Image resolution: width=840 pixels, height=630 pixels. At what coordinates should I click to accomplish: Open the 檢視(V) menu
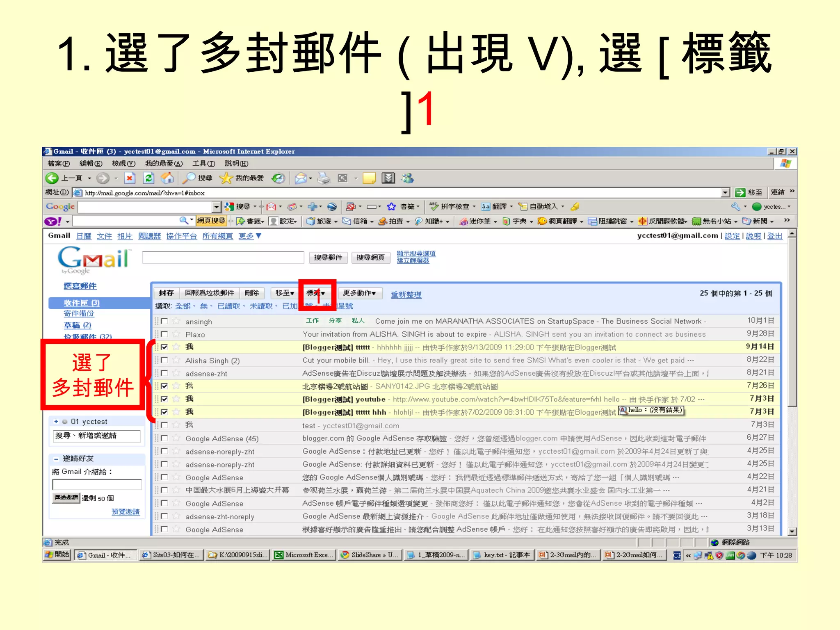point(124,164)
